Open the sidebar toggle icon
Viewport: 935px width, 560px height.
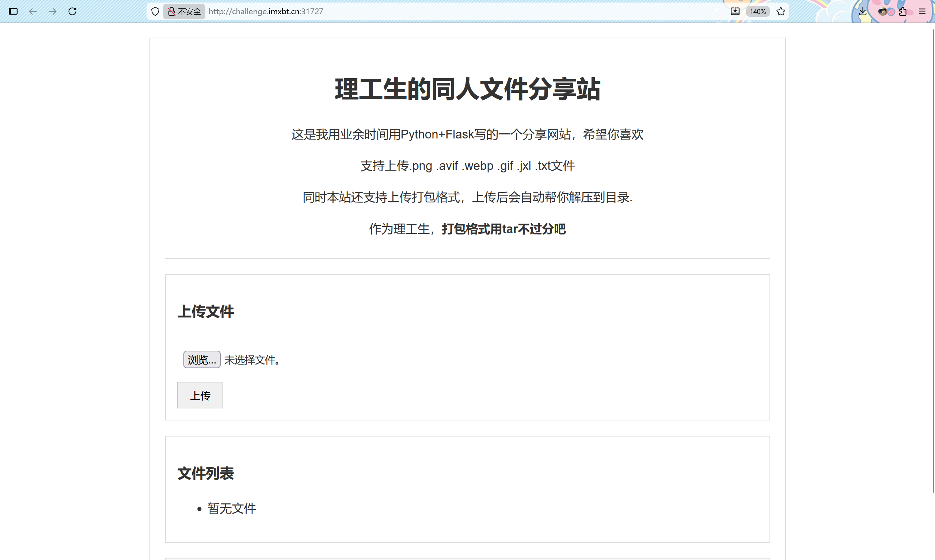pos(14,11)
